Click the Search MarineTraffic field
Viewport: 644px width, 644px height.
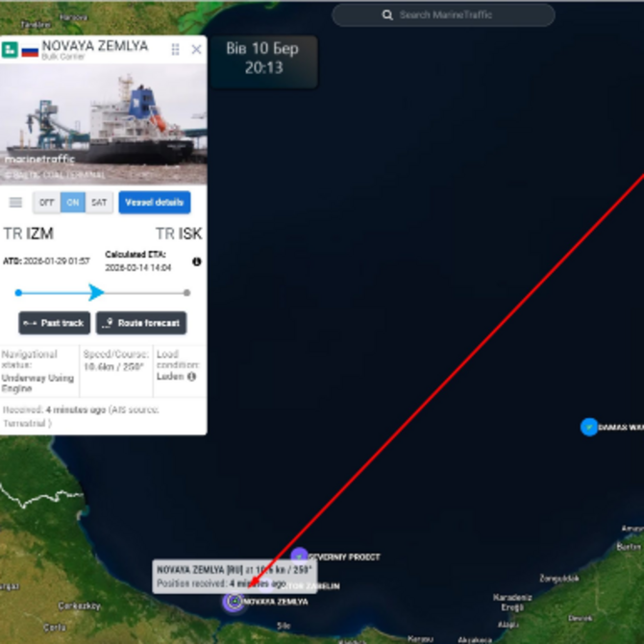pos(443,15)
